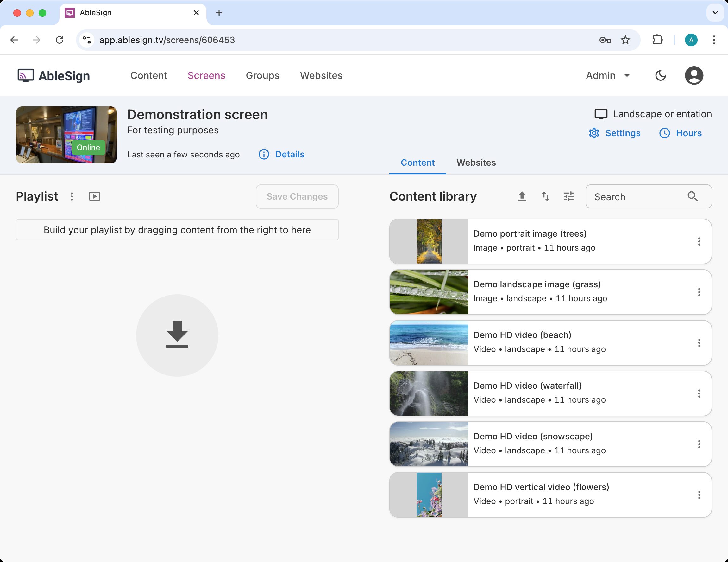
Task: Open the filter options icon
Action: point(569,196)
